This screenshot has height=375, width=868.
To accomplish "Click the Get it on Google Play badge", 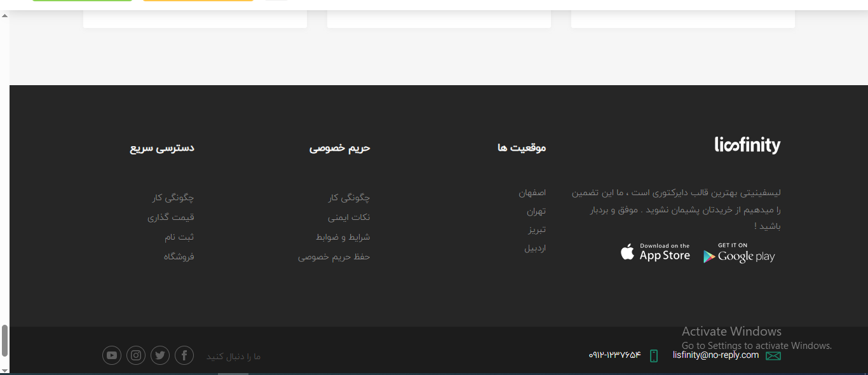I will tap(739, 253).
